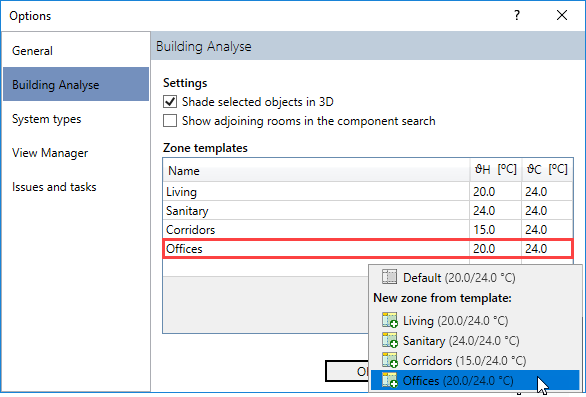Click the Default zone icon in popup menu
The height and width of the screenshot is (397, 586).
point(389,277)
